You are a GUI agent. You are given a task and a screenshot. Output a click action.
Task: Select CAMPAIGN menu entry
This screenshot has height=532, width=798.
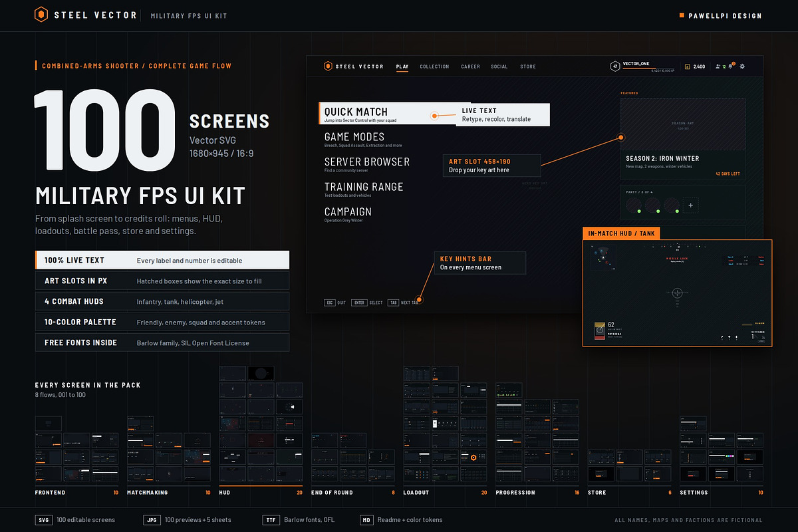pos(348,211)
